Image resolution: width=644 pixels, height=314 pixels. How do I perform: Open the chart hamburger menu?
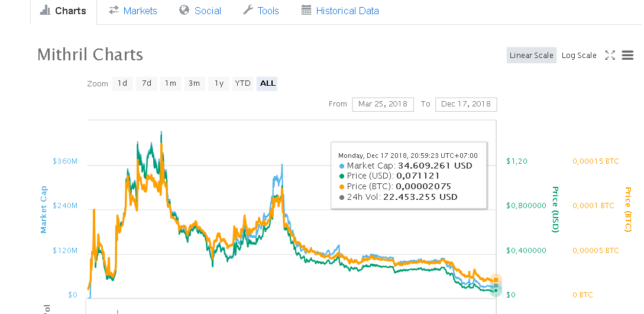point(627,56)
